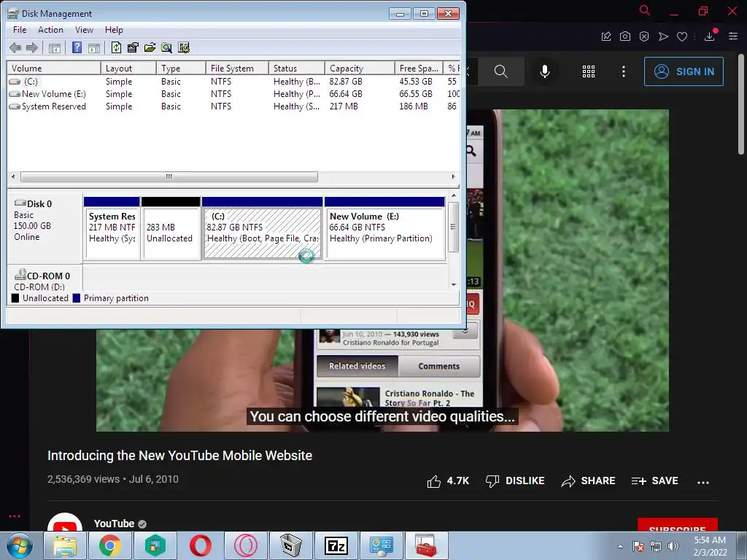Open Windows Explorer from the taskbar
This screenshot has width=747, height=560.
point(65,545)
